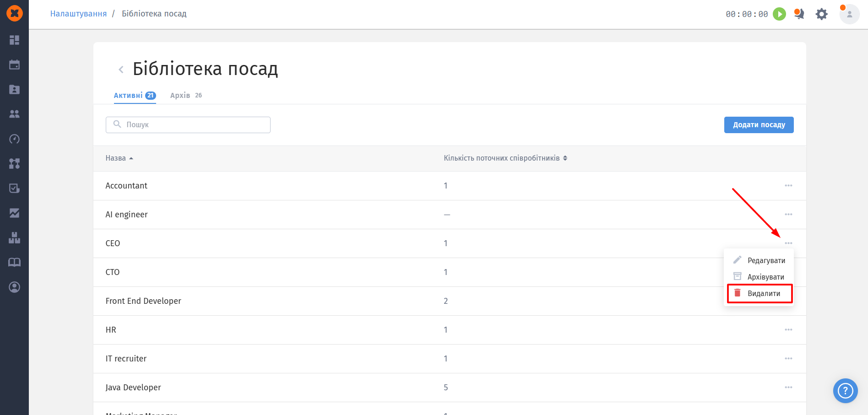
Task: Open the analytics chart icon in the sidebar
Action: coord(14,213)
